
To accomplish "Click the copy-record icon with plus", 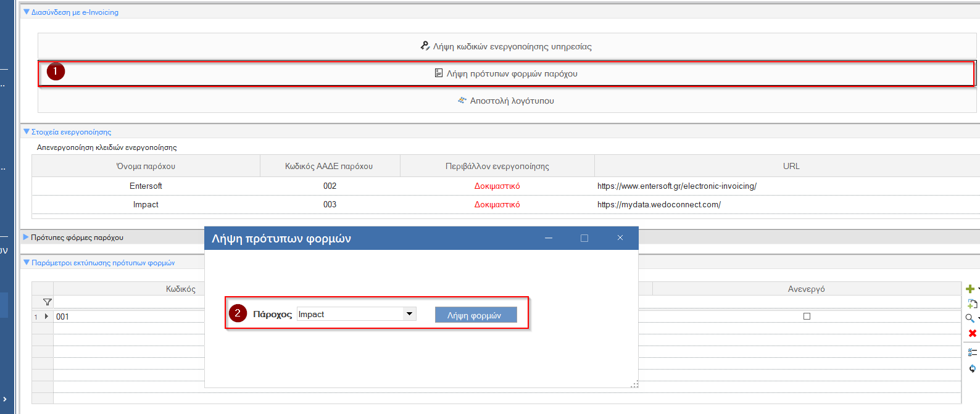I will [x=973, y=304].
